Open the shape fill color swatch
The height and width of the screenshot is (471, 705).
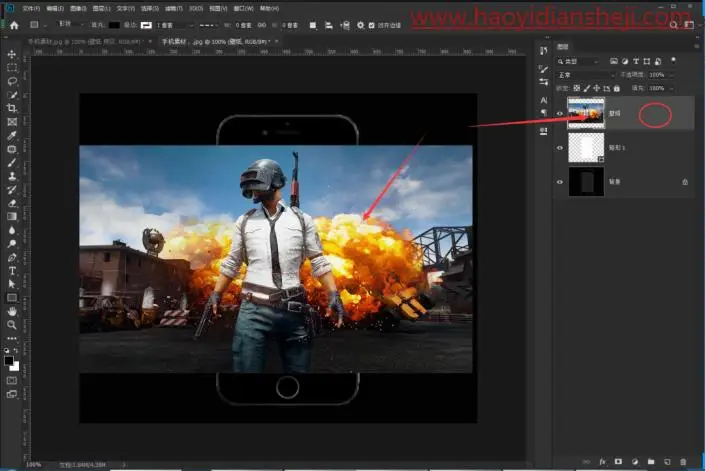point(114,25)
